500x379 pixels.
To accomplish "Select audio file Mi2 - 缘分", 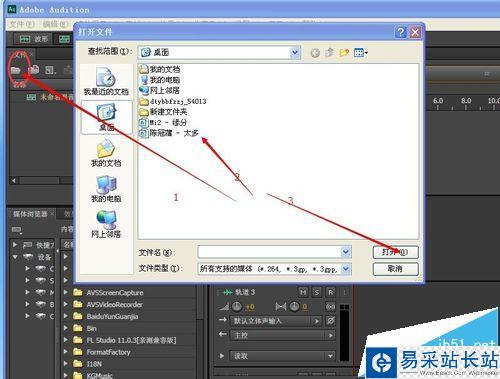I will tap(163, 122).
